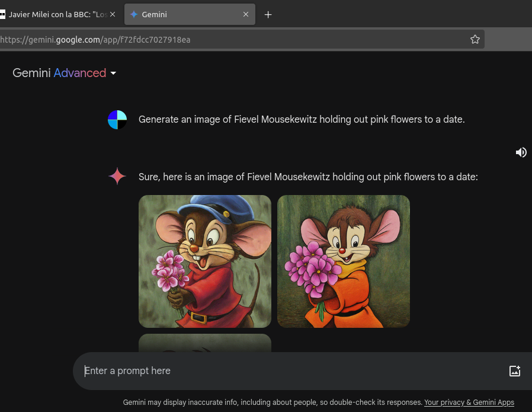Click the Gemini sparkle response icon
Image resolution: width=532 pixels, height=412 pixels.
[117, 177]
